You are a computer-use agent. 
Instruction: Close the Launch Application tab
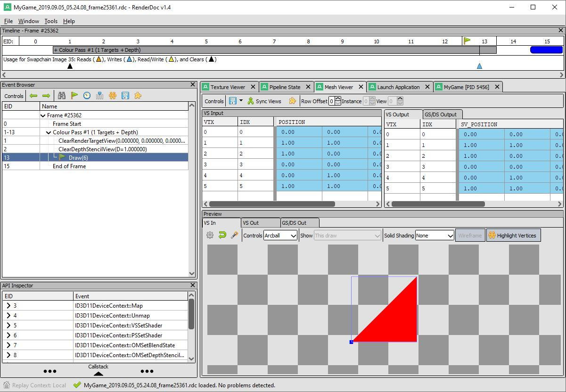coord(427,87)
